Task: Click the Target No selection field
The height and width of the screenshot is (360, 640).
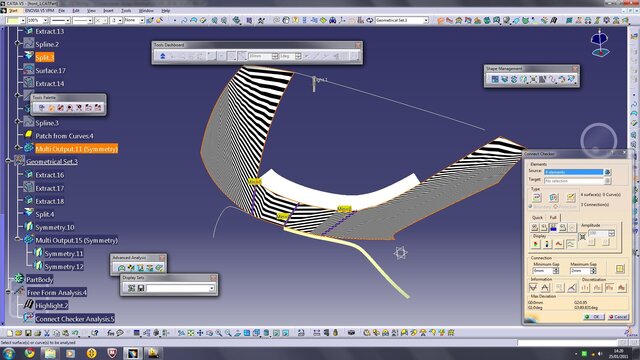Action: [573, 180]
